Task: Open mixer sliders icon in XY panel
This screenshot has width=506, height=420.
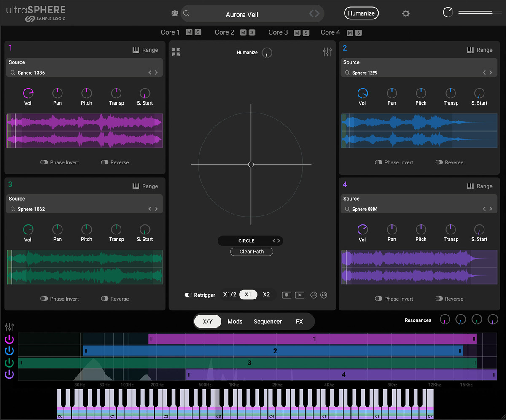Action: pos(327,52)
